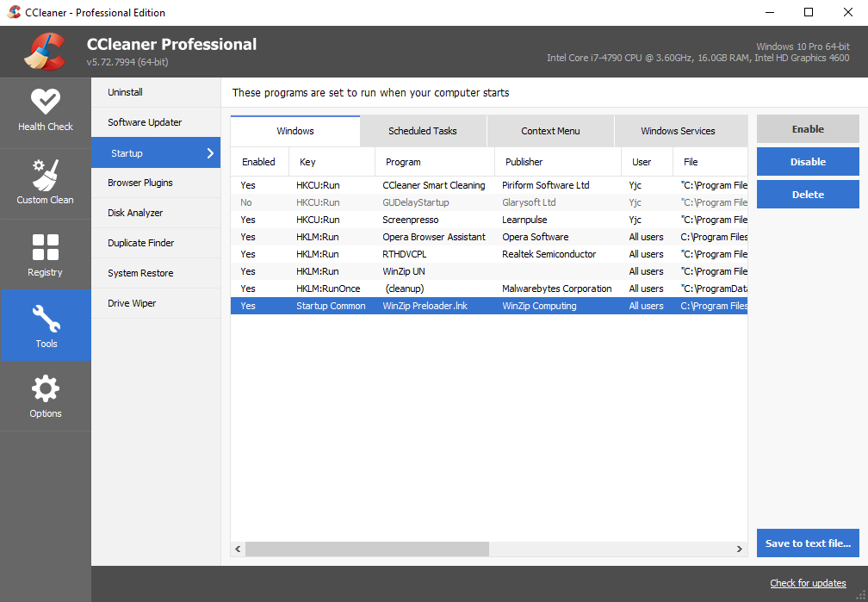Viewport: 868px width, 602px height.
Task: Open the Custom Clean section
Action: tap(46, 183)
